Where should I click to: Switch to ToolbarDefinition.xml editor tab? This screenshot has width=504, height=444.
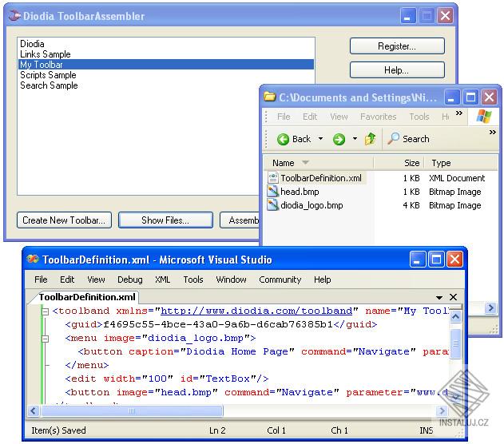[87, 297]
